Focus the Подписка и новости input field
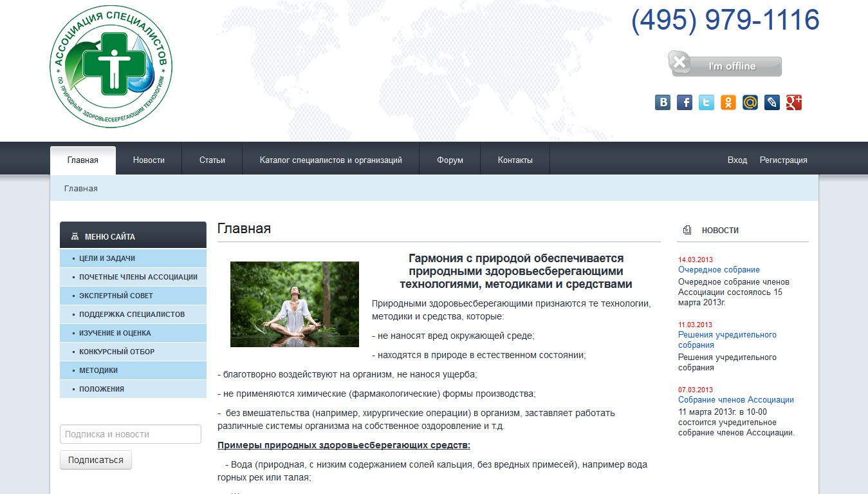The width and height of the screenshot is (868, 494). click(x=131, y=434)
